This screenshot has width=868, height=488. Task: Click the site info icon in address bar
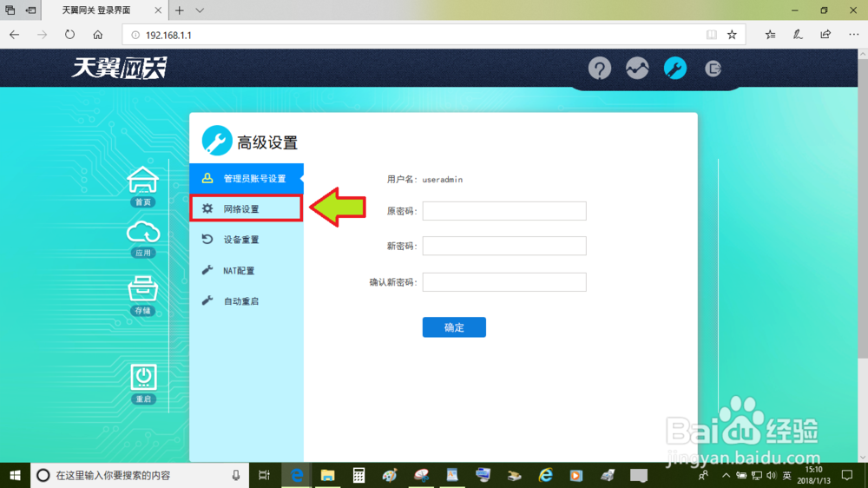135,35
